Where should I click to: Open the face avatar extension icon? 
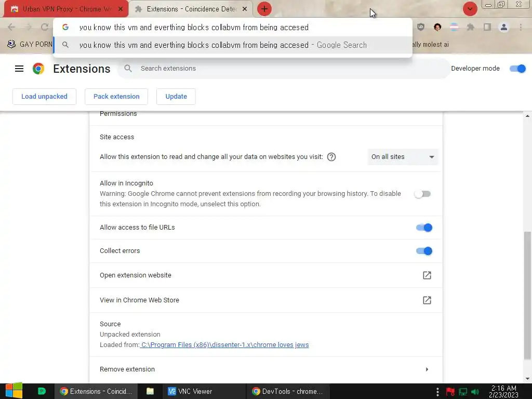click(437, 27)
